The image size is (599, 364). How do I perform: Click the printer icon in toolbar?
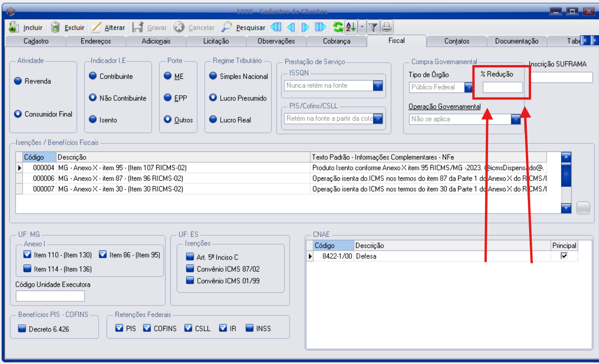coord(386,27)
